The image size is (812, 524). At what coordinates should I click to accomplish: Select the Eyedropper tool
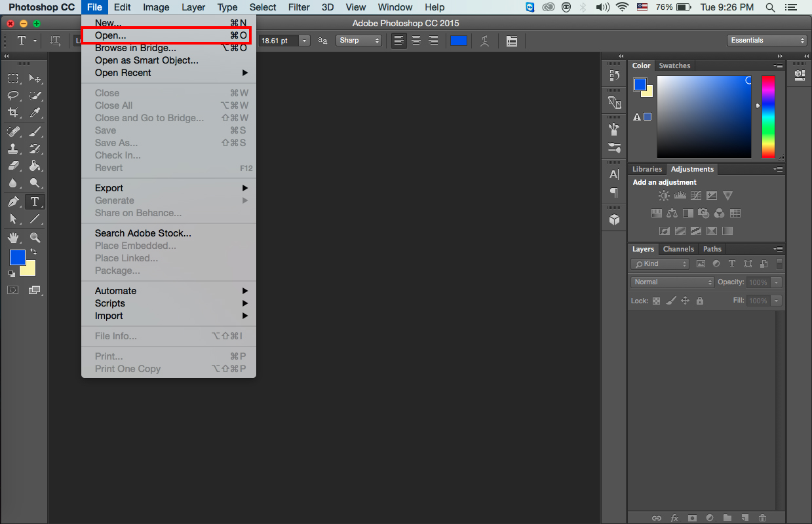(x=35, y=113)
